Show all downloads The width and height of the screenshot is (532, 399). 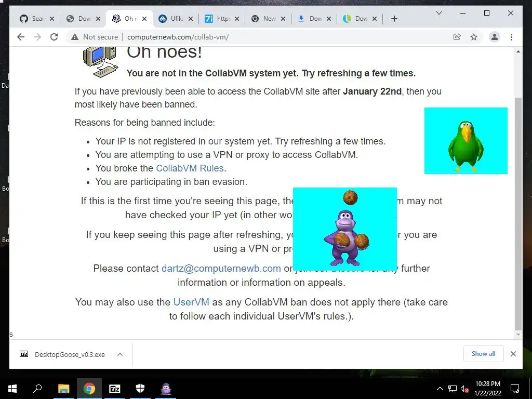point(484,354)
